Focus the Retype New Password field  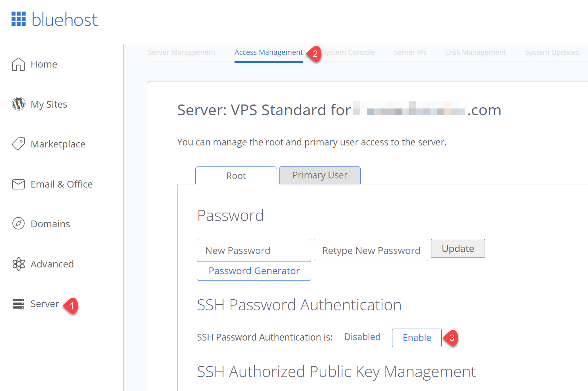coord(371,250)
